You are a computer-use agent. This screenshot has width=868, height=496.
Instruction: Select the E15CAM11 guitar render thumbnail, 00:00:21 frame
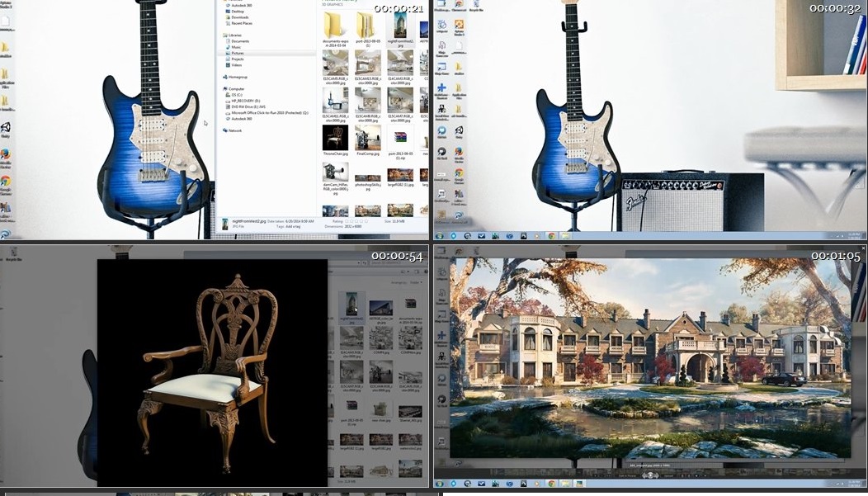tap(336, 100)
